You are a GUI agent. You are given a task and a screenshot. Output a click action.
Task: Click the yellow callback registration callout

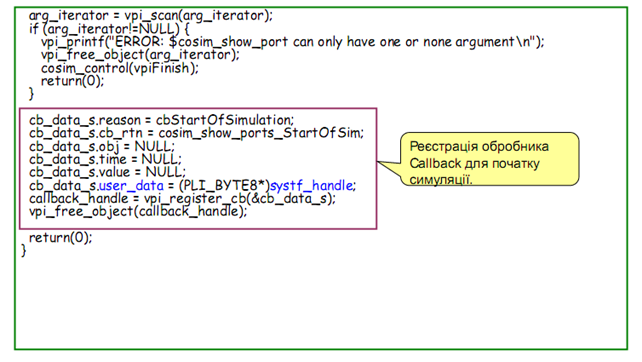(x=489, y=159)
